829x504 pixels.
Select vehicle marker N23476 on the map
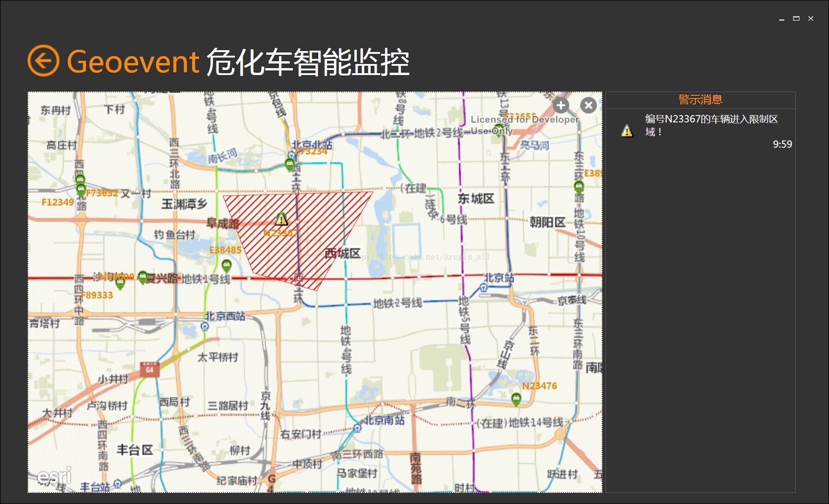[x=516, y=399]
